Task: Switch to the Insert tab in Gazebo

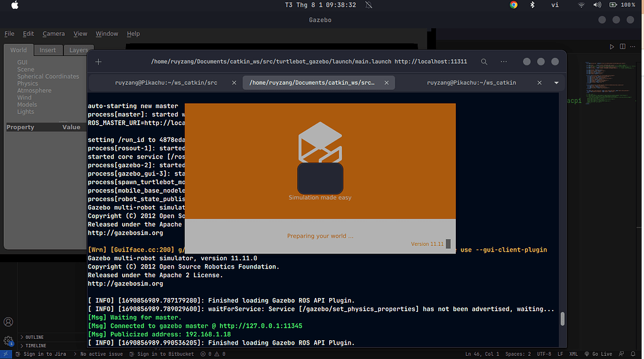Action: point(48,50)
